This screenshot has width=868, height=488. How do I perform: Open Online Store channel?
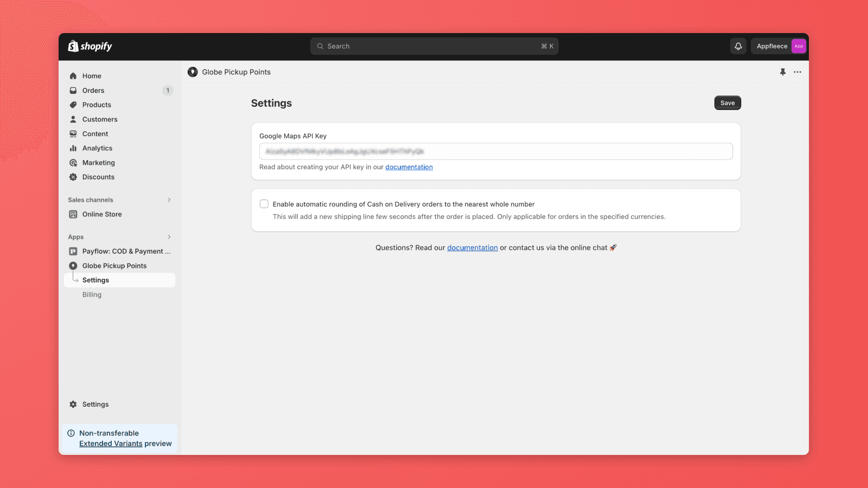tap(119, 214)
